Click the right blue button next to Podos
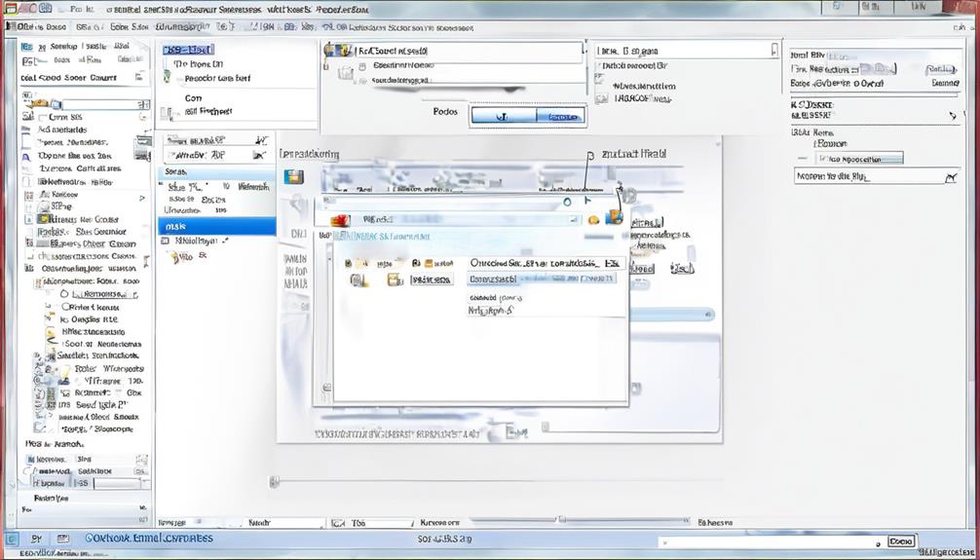Image resolution: width=980 pixels, height=560 pixels. click(x=560, y=116)
